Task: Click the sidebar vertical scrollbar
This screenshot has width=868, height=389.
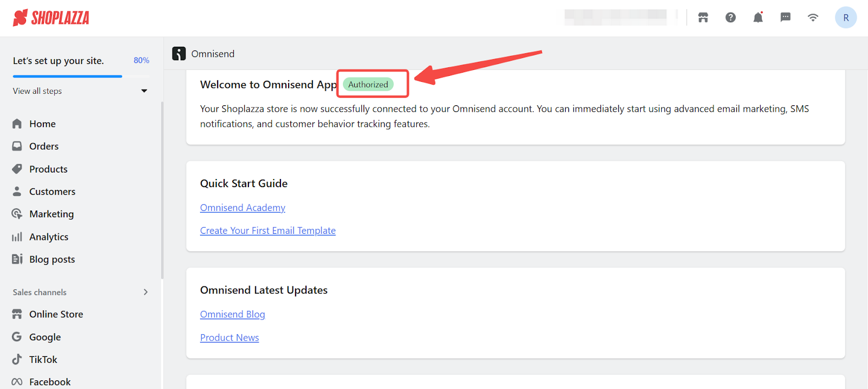Action: [162, 190]
